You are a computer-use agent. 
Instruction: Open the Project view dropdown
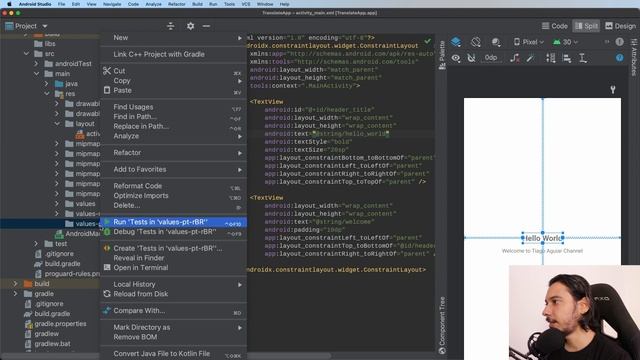27,26
